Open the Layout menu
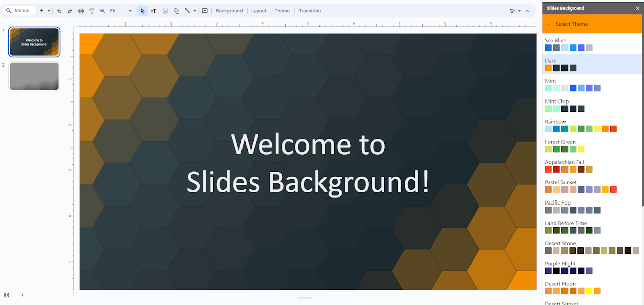 point(259,11)
